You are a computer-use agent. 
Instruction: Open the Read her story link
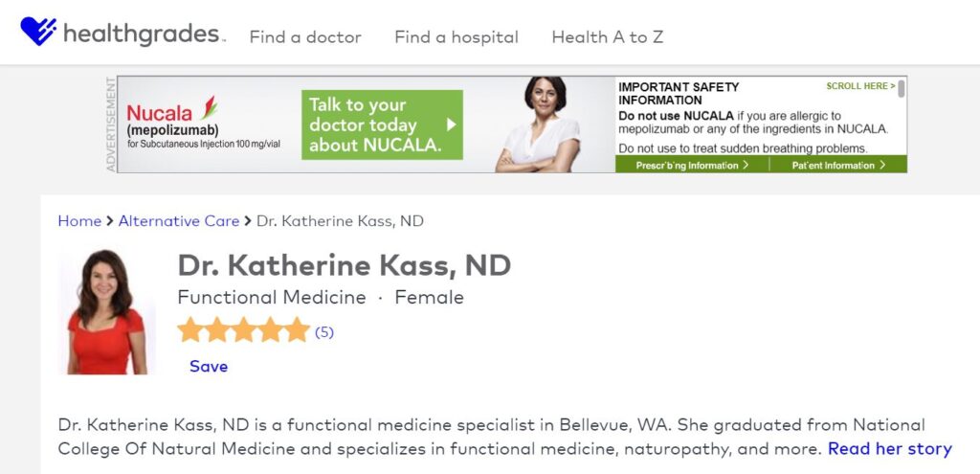click(890, 449)
